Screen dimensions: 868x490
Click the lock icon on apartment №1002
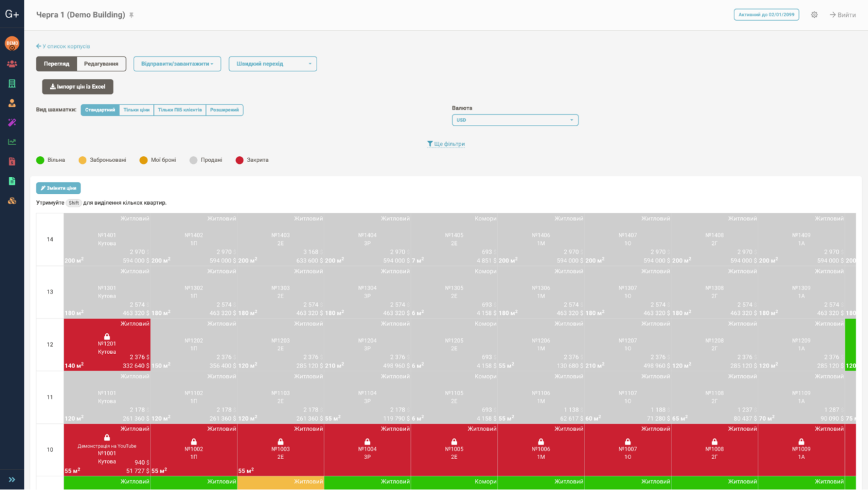[x=194, y=441]
